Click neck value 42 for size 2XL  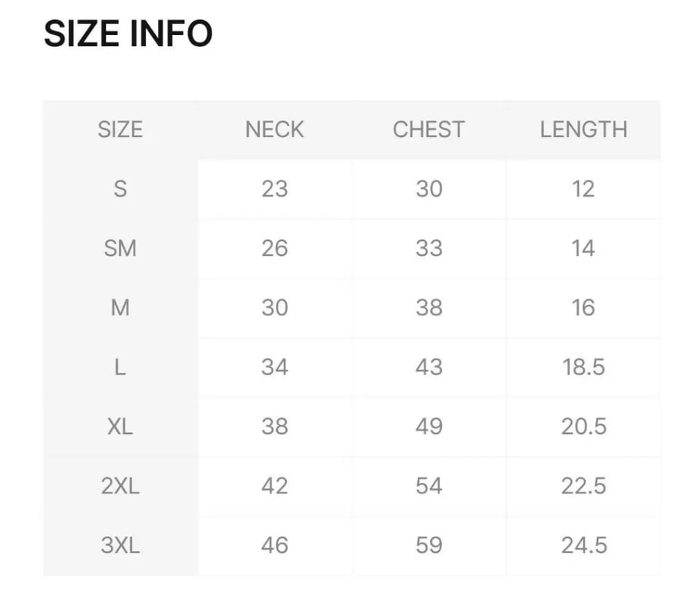(x=274, y=486)
